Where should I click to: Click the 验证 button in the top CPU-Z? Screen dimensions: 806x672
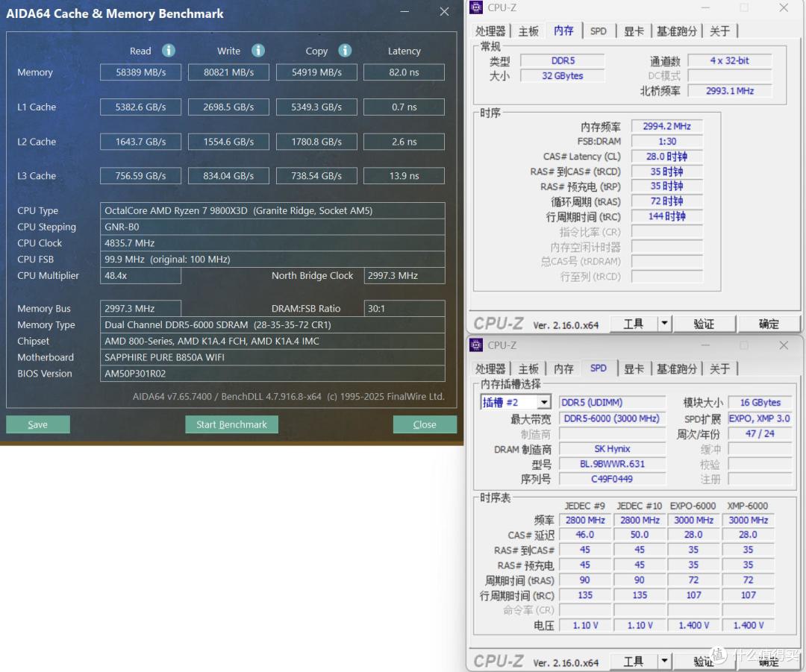pos(704,323)
